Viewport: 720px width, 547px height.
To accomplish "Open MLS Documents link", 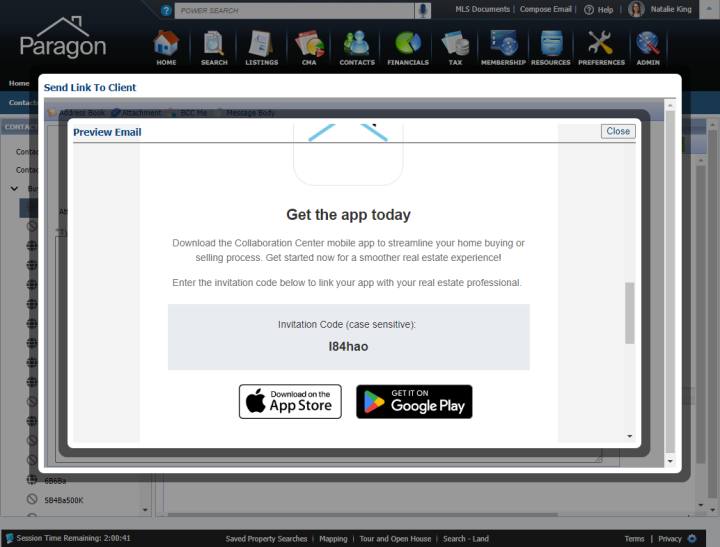I will point(482,9).
